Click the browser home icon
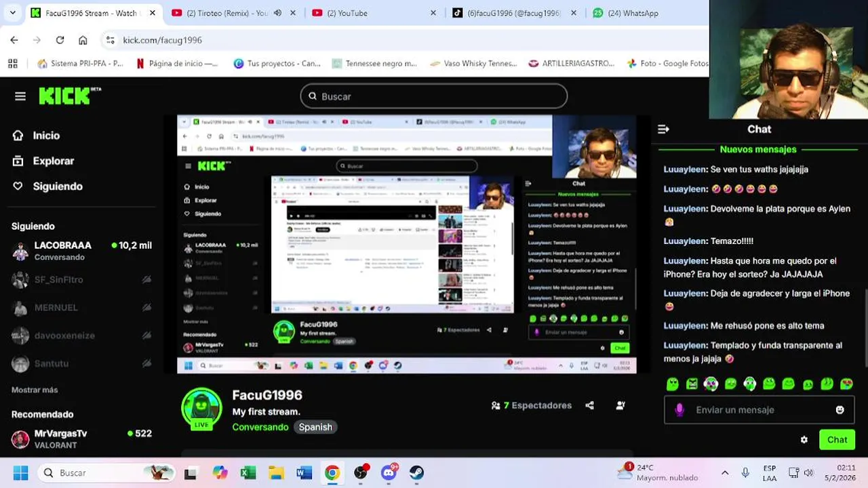The image size is (868, 488). (x=83, y=40)
